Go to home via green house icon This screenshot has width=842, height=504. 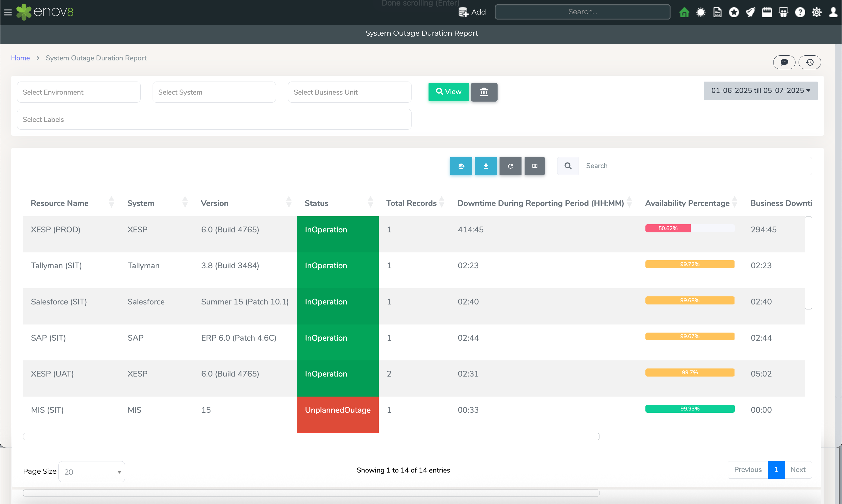(x=684, y=12)
